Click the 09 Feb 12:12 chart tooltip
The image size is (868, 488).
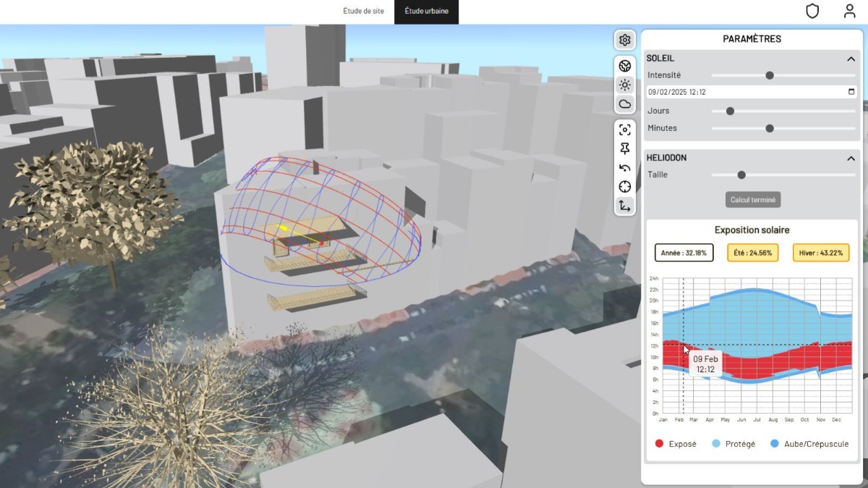pyautogui.click(x=706, y=364)
